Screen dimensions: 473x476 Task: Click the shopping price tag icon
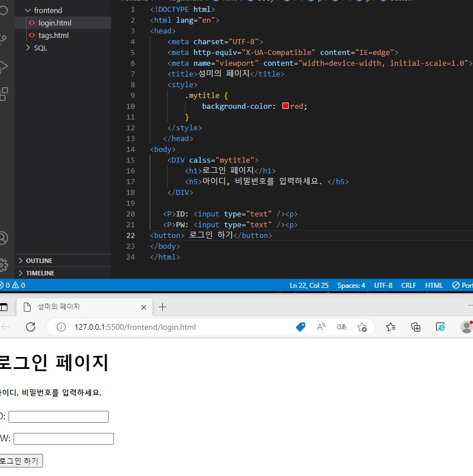coord(301,327)
